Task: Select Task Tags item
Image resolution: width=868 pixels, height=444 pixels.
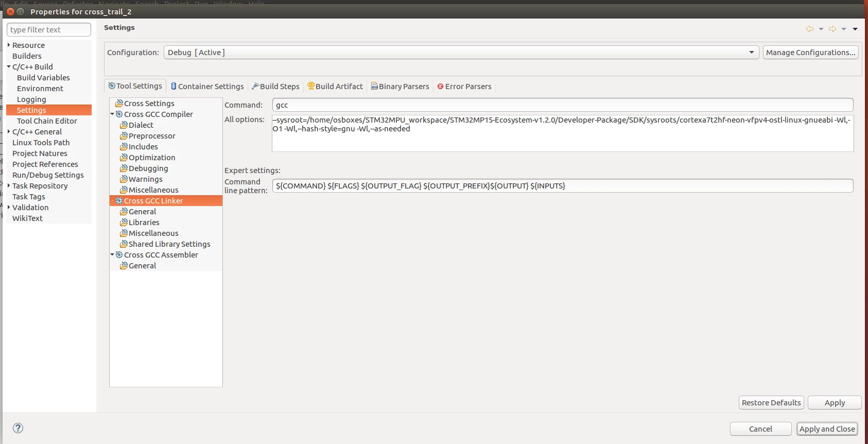Action: [x=29, y=197]
